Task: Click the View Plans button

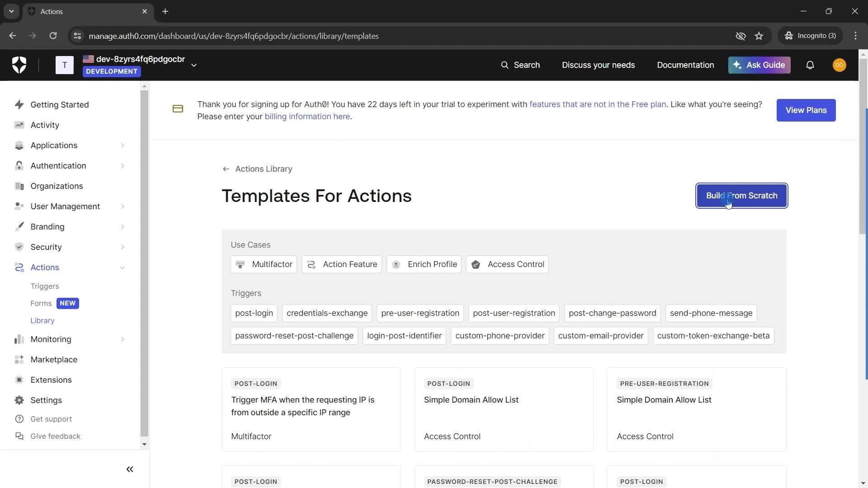Action: pyautogui.click(x=806, y=110)
